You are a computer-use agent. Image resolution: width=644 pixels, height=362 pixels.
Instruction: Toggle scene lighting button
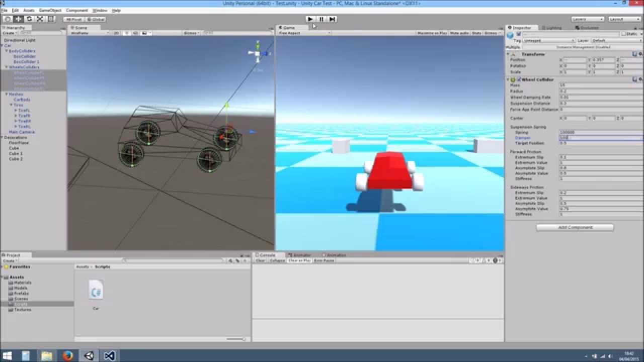coord(127,33)
